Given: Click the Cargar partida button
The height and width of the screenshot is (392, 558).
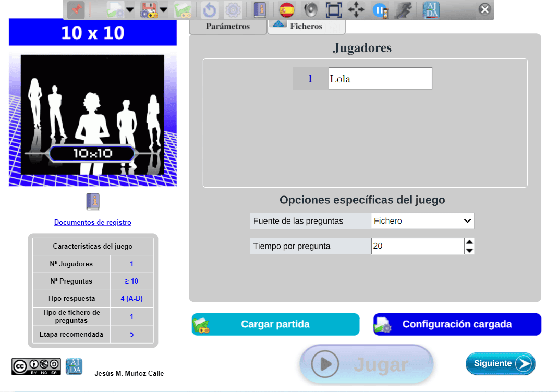Looking at the screenshot, I should [275, 324].
